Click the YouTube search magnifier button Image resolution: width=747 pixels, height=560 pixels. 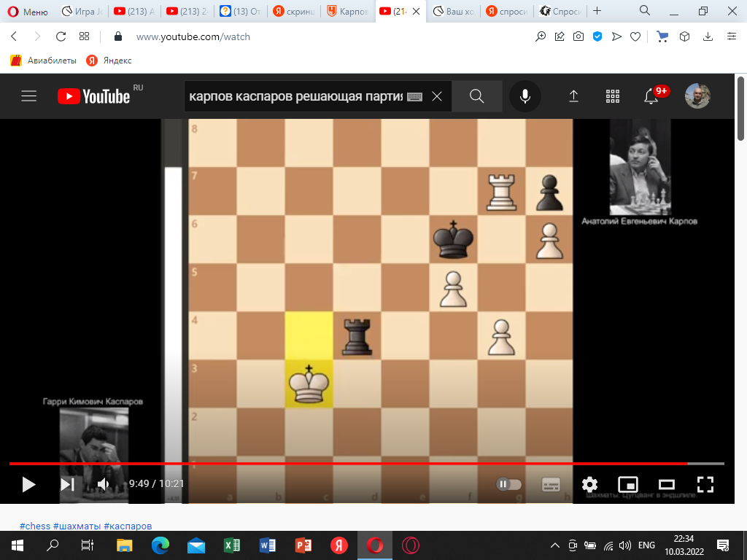(x=477, y=96)
